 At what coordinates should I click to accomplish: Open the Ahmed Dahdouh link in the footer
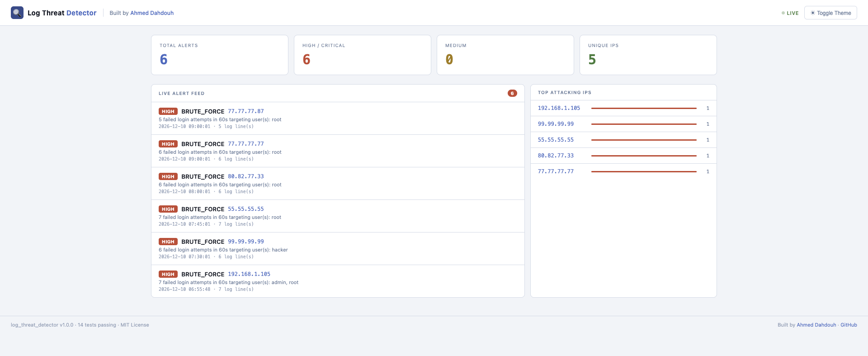click(x=816, y=325)
